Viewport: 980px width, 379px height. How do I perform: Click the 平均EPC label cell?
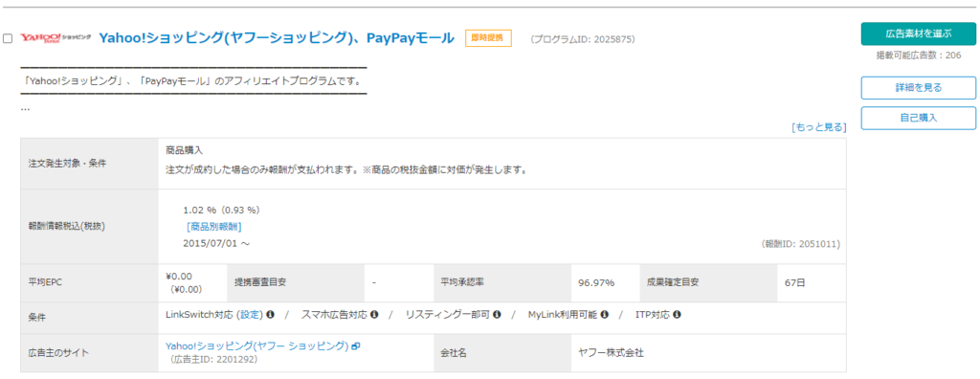(89, 282)
